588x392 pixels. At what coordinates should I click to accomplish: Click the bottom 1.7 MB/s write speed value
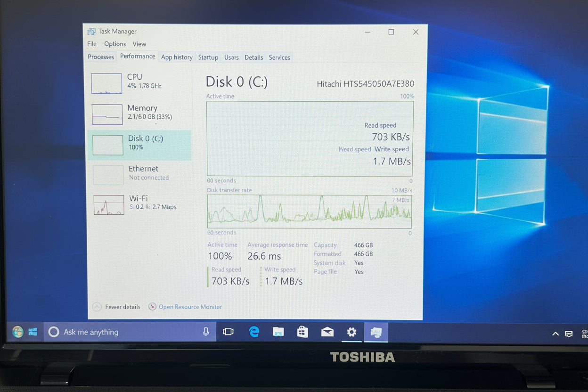(284, 281)
